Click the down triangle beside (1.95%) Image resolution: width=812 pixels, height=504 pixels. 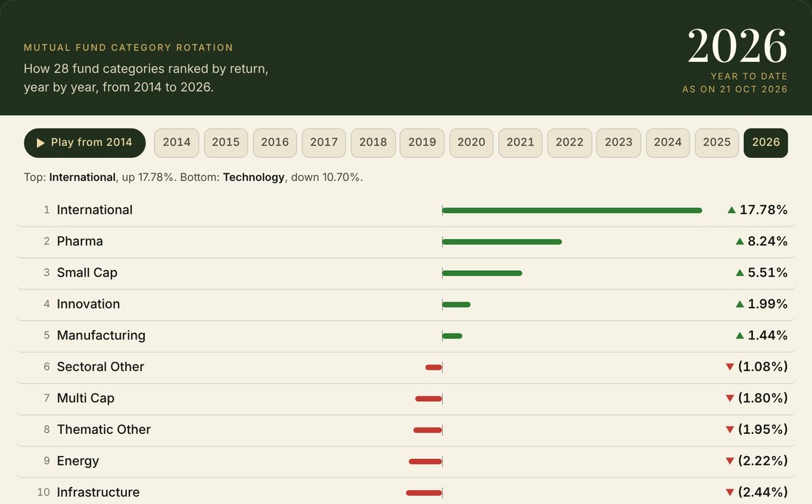click(x=730, y=429)
